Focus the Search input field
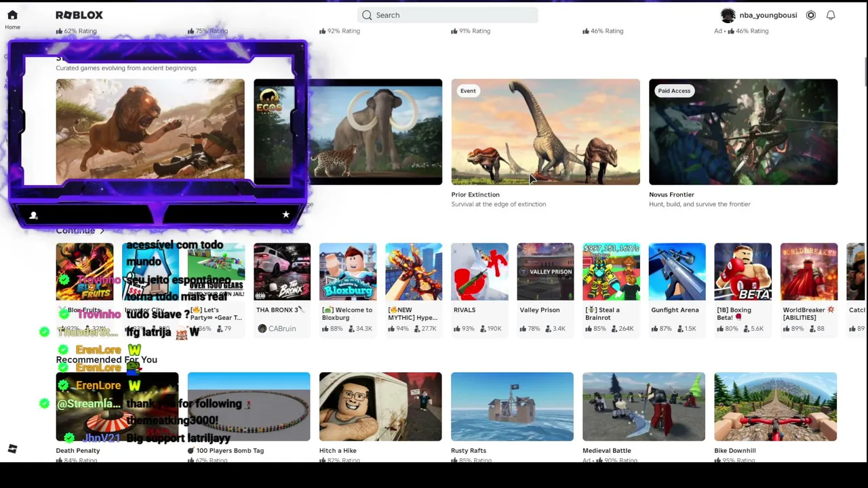Image resolution: width=868 pixels, height=488 pixels. [x=448, y=15]
